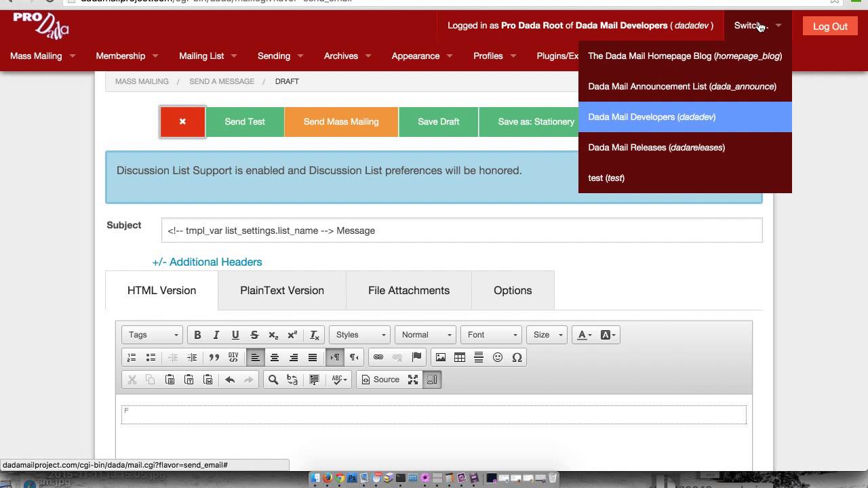Open the Profiles menu
This screenshot has height=488, width=868.
[494, 56]
